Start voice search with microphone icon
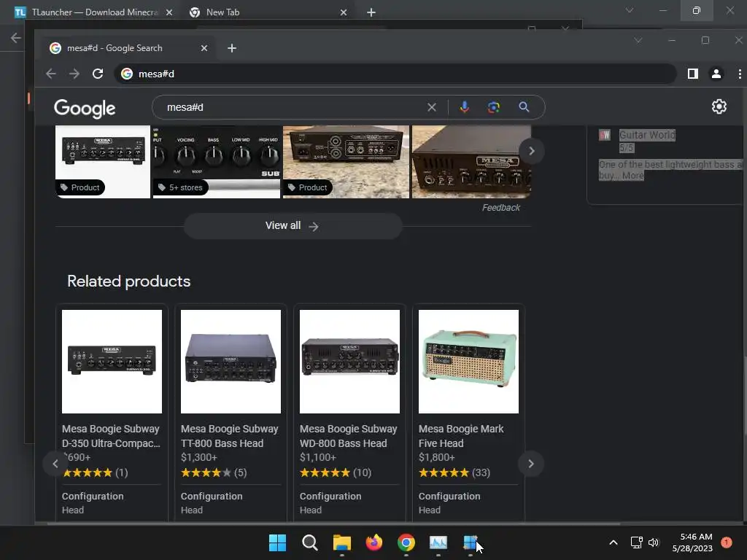This screenshot has width=747, height=560. click(465, 107)
